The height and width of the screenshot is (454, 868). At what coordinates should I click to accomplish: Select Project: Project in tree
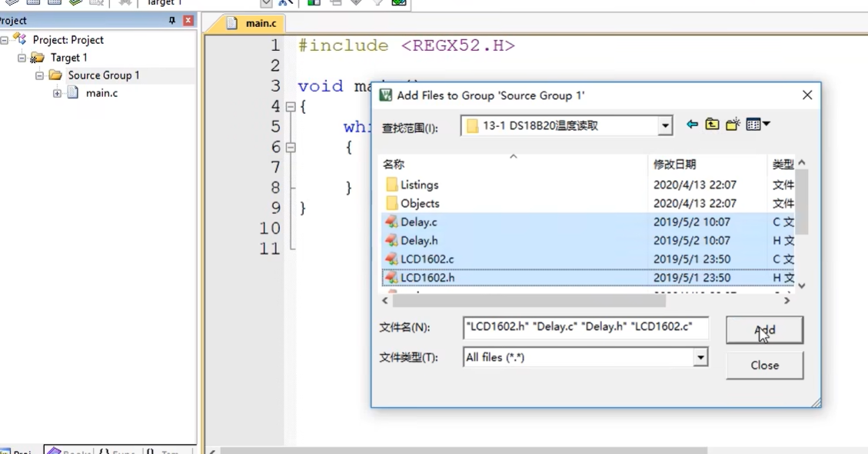68,40
